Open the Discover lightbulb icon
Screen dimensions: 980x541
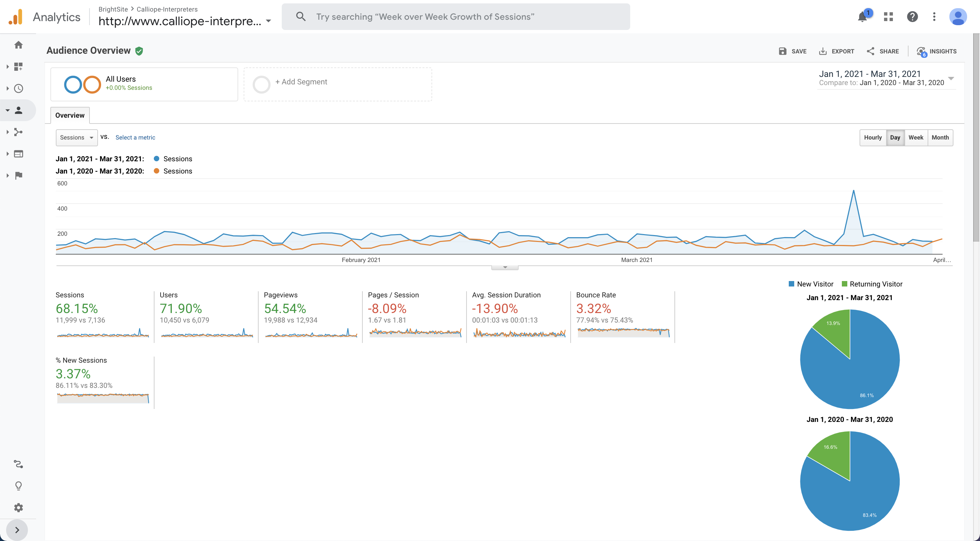[x=18, y=486]
